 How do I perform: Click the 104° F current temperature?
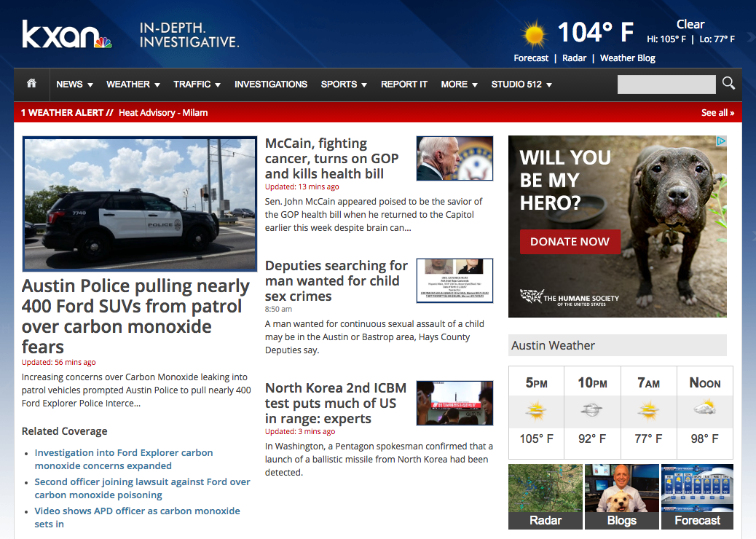coord(595,32)
